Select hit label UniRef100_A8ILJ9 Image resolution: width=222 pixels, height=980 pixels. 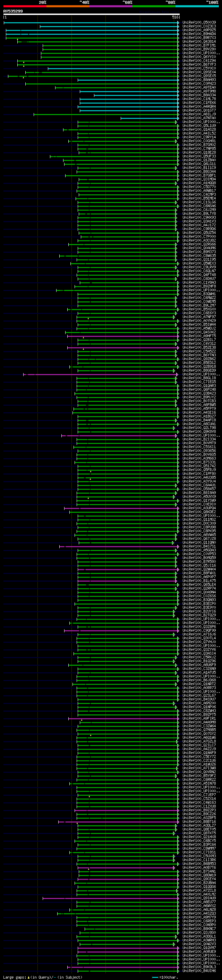pos(199,114)
